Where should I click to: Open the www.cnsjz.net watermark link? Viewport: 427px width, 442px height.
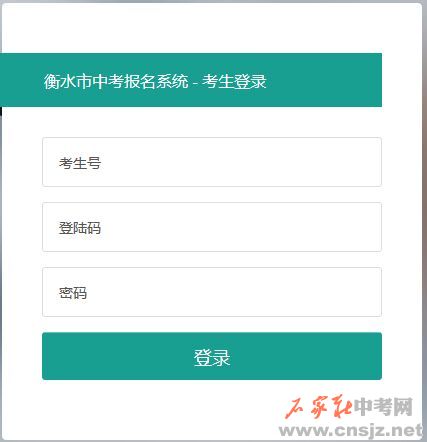(x=351, y=430)
